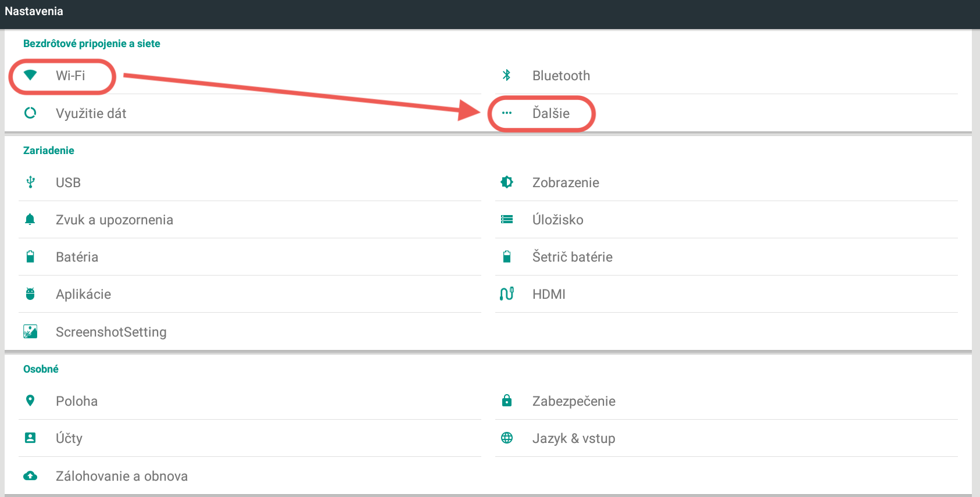
Task: Open Zobrazenie display settings
Action: pyautogui.click(x=565, y=183)
